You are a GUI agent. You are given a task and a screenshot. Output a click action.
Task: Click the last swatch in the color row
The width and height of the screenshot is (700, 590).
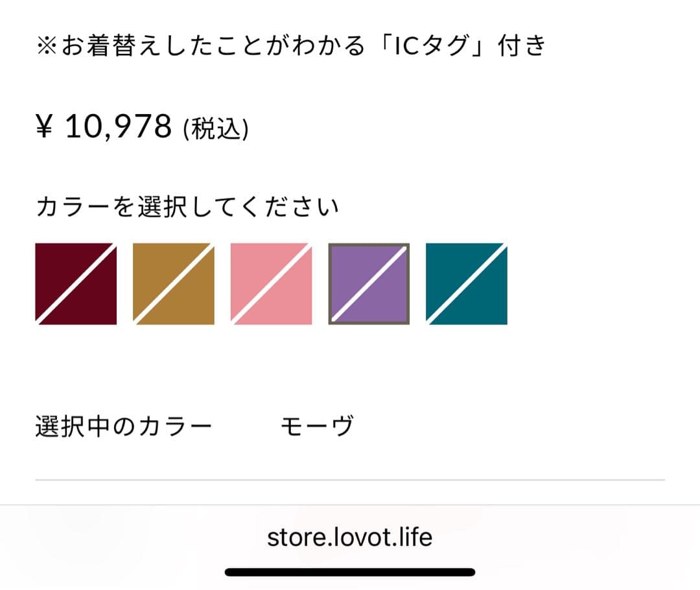click(x=466, y=283)
